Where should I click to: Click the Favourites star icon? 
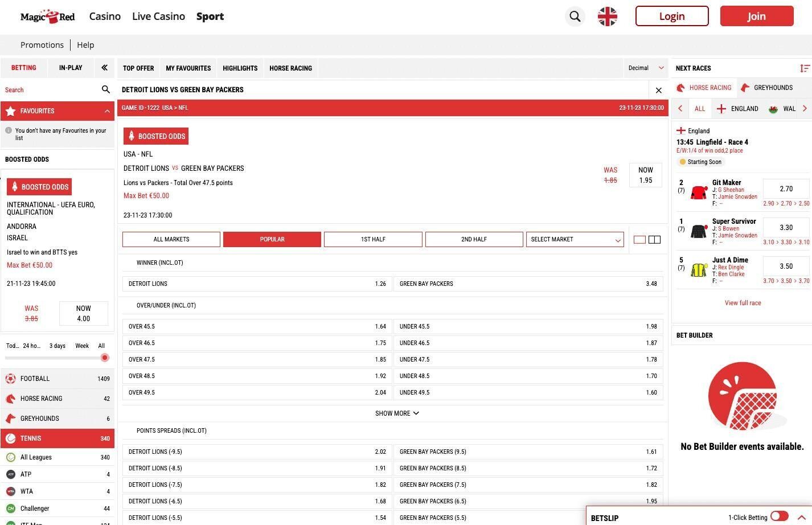click(x=10, y=111)
